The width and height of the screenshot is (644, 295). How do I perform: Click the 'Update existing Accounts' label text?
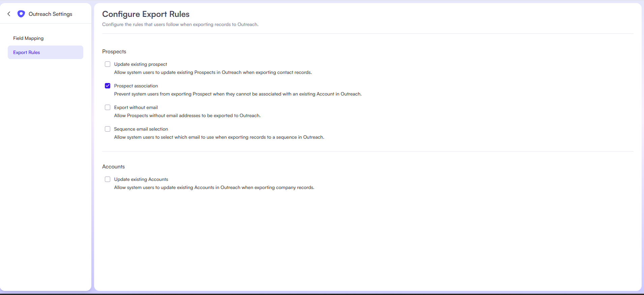click(141, 179)
